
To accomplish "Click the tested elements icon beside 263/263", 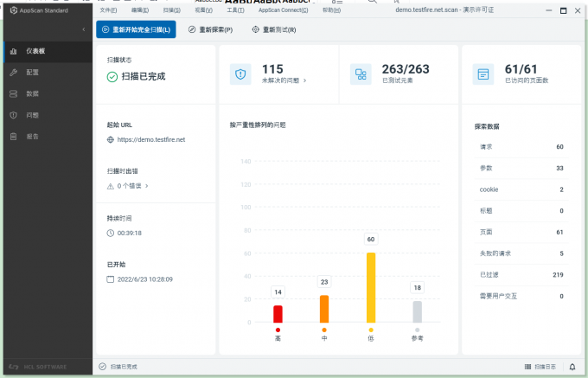I will pyautogui.click(x=361, y=74).
